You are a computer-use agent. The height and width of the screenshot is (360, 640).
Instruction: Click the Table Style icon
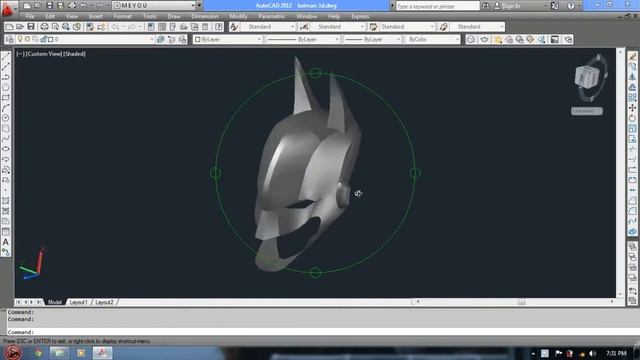click(x=373, y=27)
